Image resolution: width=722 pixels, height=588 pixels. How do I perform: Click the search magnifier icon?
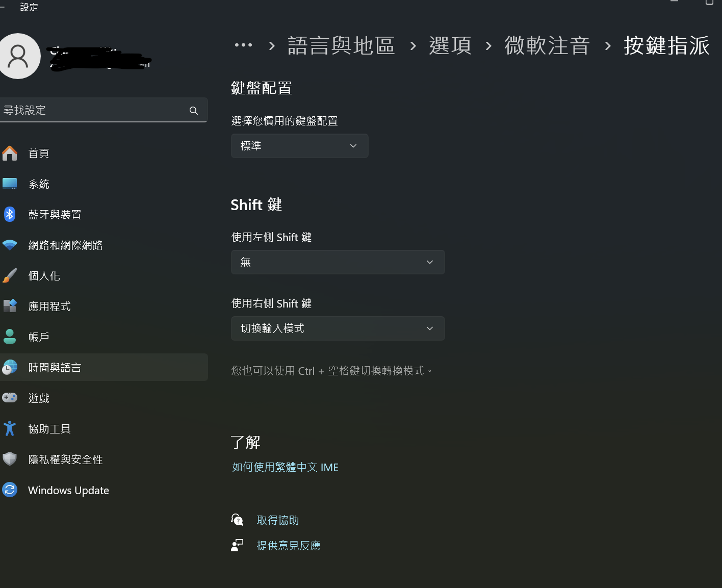[x=194, y=111]
